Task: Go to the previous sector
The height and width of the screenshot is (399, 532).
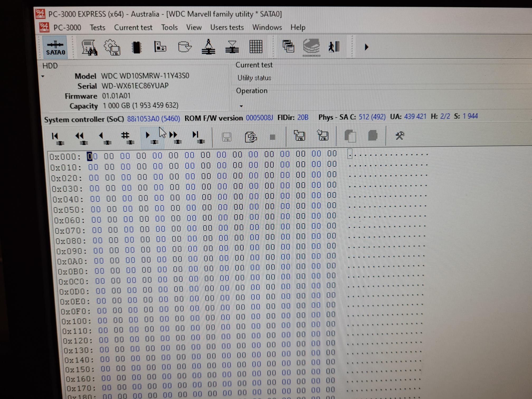Action: [x=105, y=139]
